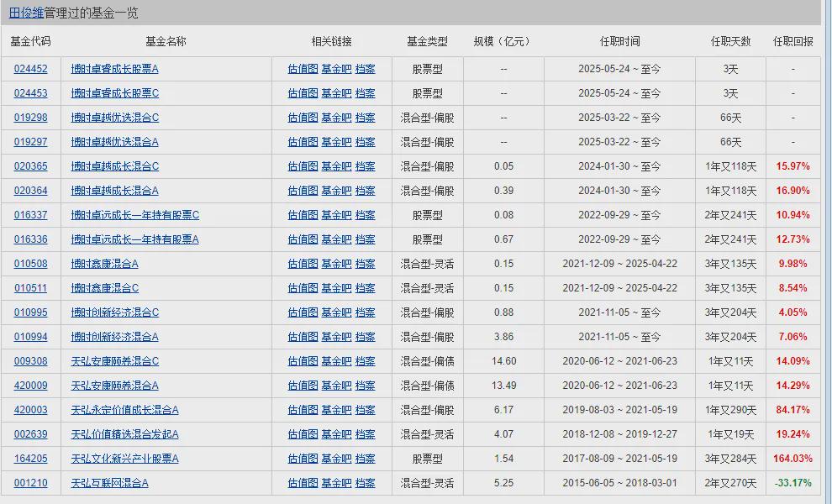This screenshot has width=832, height=504.
Task: Open fund 博时卓远成长一年持有股票C
Action: pos(134,215)
